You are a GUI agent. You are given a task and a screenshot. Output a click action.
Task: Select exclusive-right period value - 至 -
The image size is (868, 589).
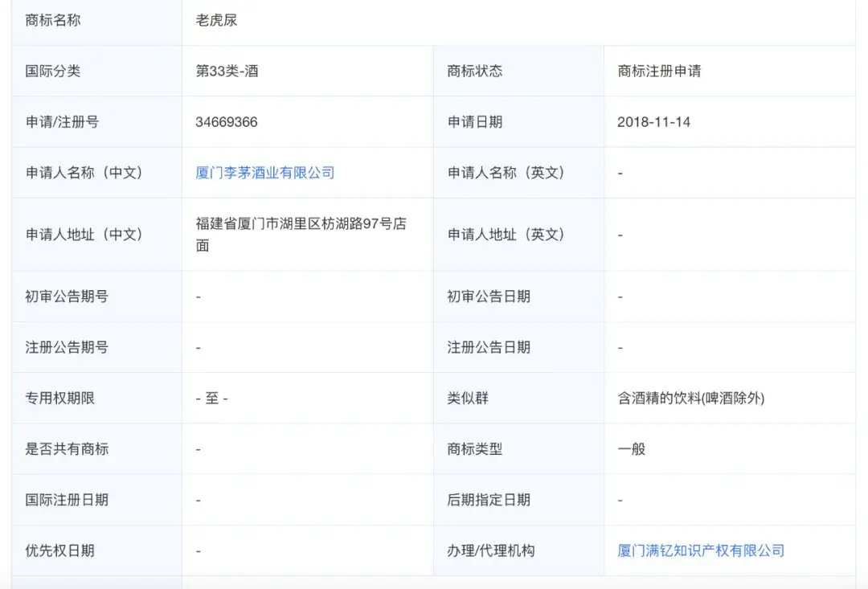coord(212,399)
